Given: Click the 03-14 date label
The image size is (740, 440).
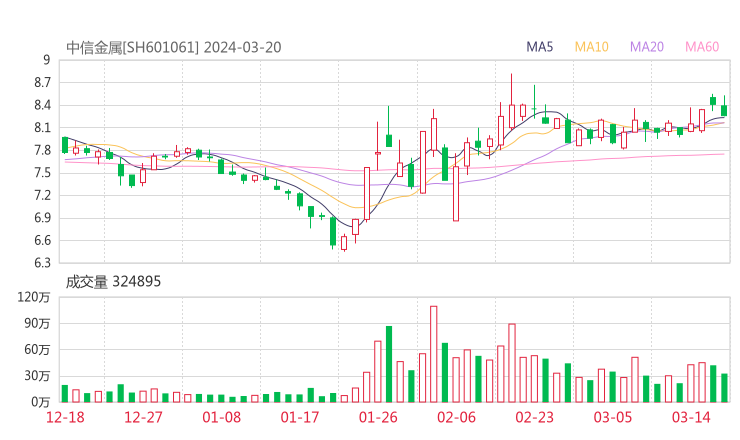Looking at the screenshot, I should point(691,418).
